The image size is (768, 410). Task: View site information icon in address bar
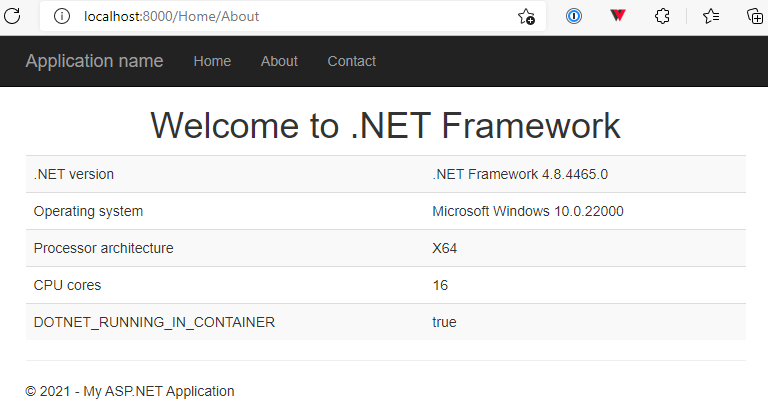[x=62, y=16]
